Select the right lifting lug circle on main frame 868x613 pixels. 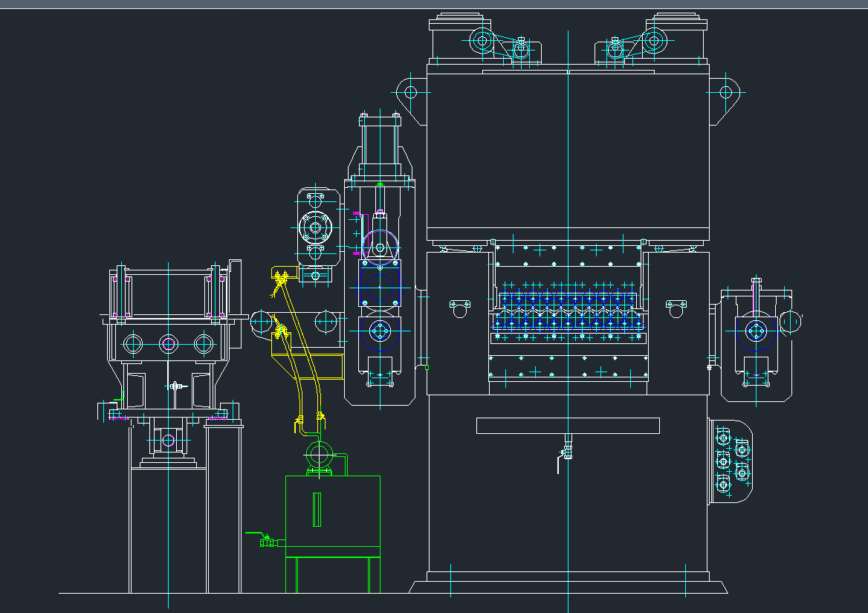coord(725,93)
